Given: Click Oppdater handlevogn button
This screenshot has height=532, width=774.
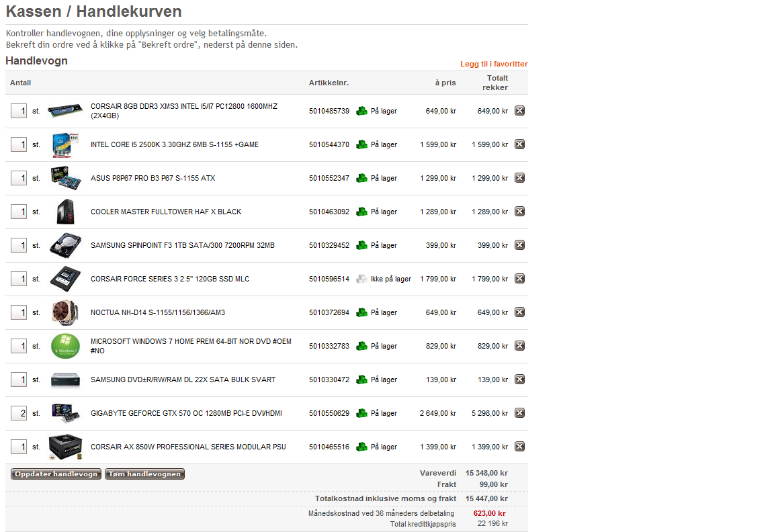Looking at the screenshot, I should (x=56, y=474).
